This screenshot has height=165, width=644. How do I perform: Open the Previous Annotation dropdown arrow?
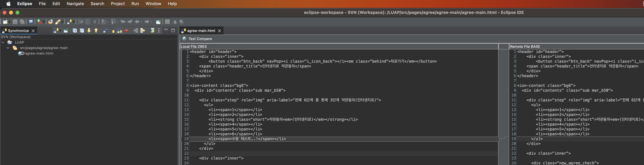coord(118,22)
